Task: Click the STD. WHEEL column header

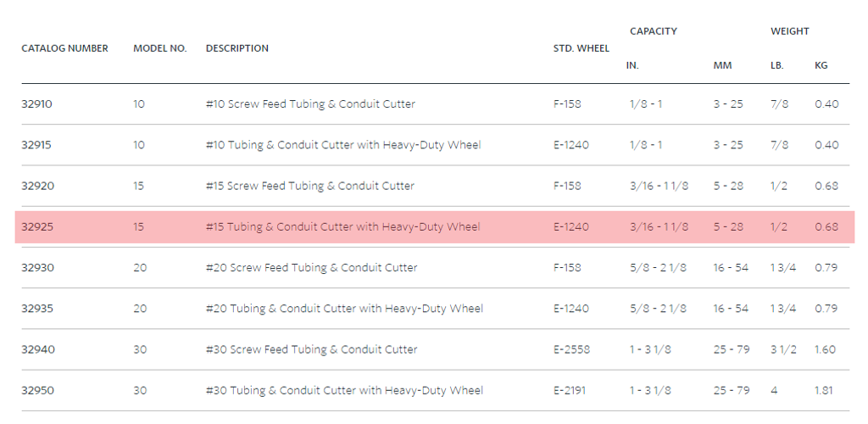Action: click(x=581, y=48)
